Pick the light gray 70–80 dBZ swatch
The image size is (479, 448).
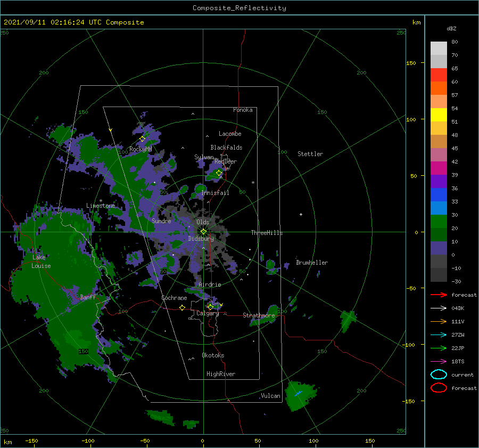[439, 48]
